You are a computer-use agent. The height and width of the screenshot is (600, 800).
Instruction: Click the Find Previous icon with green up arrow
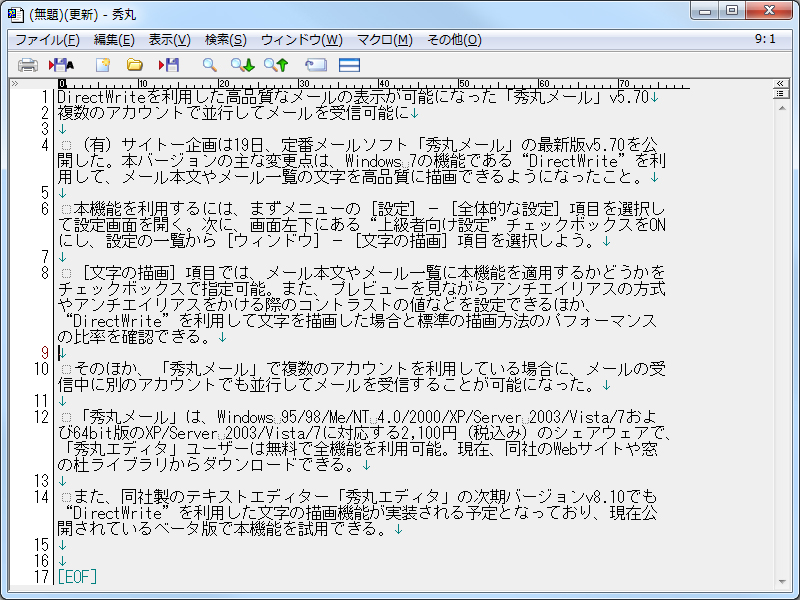pos(275,63)
